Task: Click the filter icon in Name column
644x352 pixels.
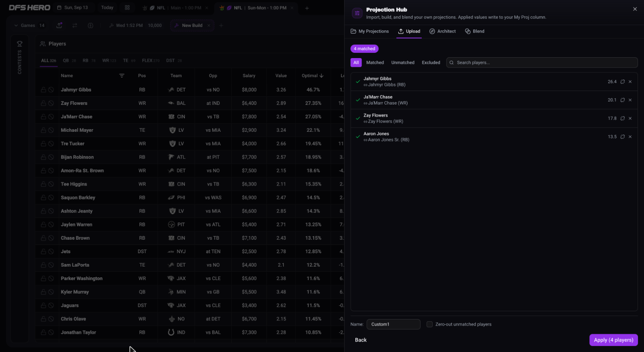Action: (x=122, y=75)
